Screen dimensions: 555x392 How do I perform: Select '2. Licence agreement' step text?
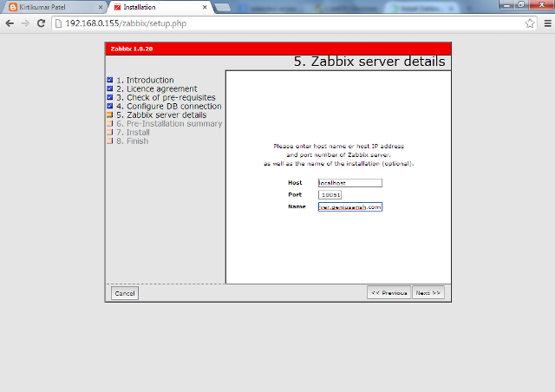[x=157, y=88]
